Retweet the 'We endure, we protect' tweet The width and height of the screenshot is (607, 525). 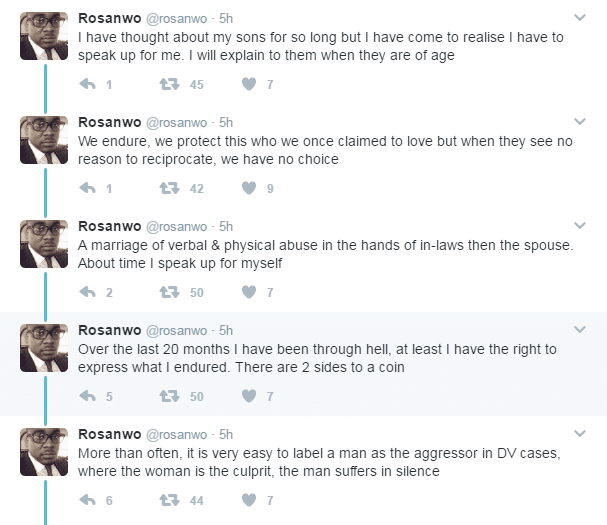(x=169, y=188)
